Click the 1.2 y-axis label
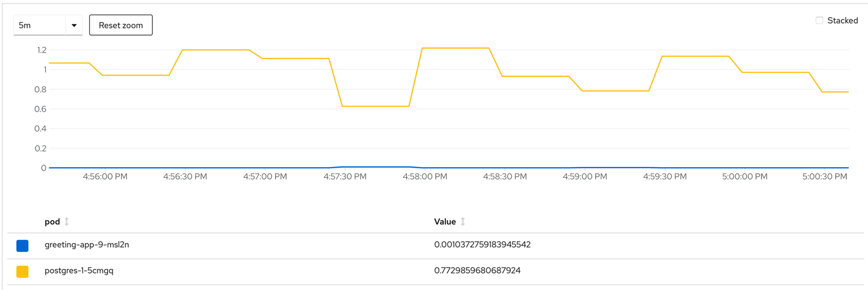The height and width of the screenshot is (290, 868). point(41,50)
